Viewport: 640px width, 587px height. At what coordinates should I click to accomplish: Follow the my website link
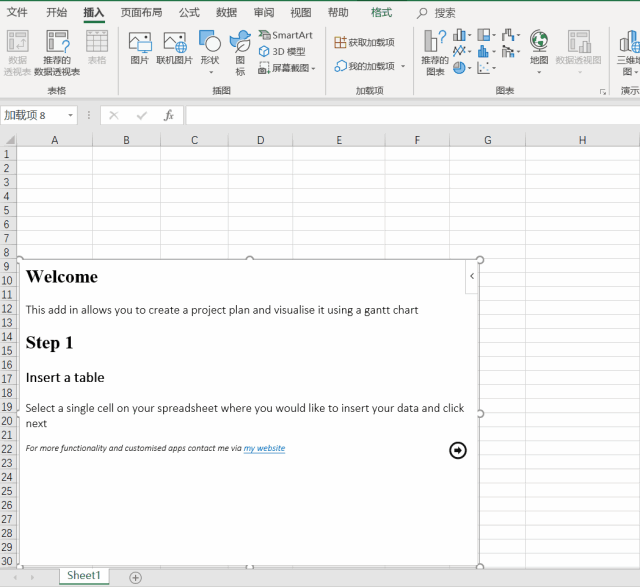click(264, 448)
